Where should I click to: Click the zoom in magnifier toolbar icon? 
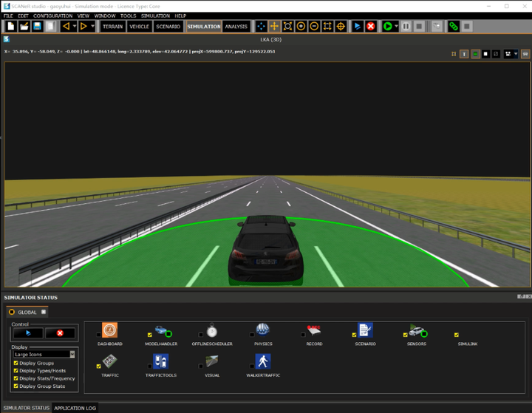click(x=301, y=26)
